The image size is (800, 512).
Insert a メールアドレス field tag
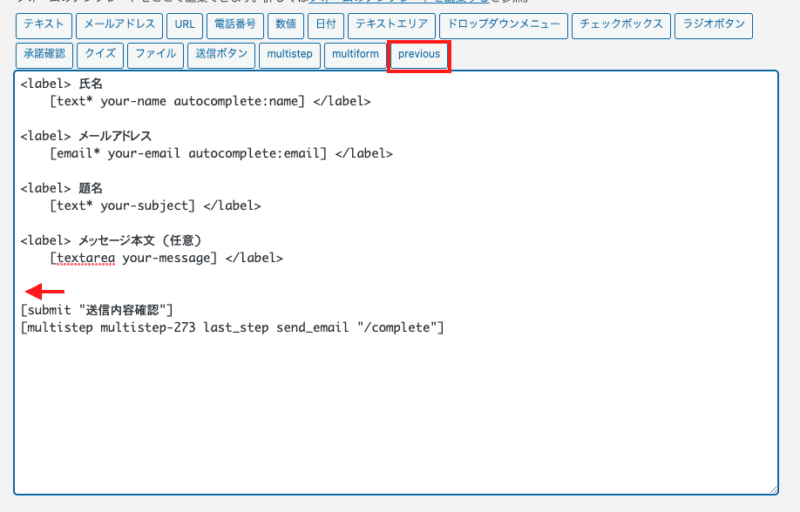pos(118,26)
